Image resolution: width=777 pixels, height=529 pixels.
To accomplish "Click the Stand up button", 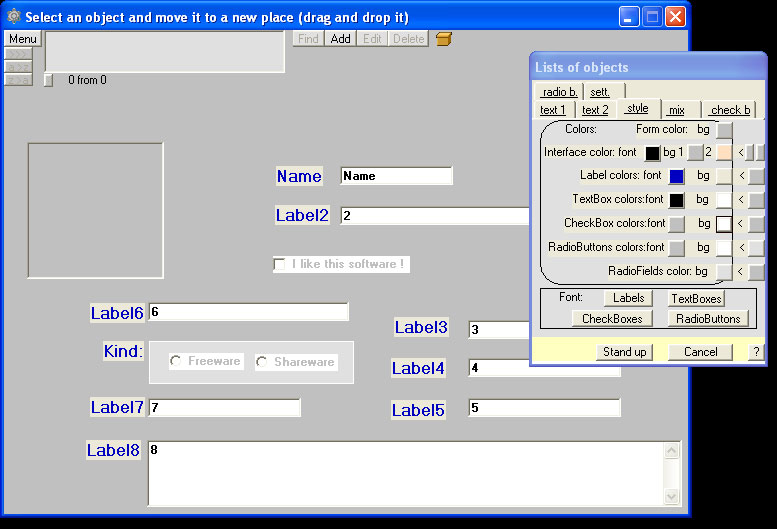I will point(624,352).
